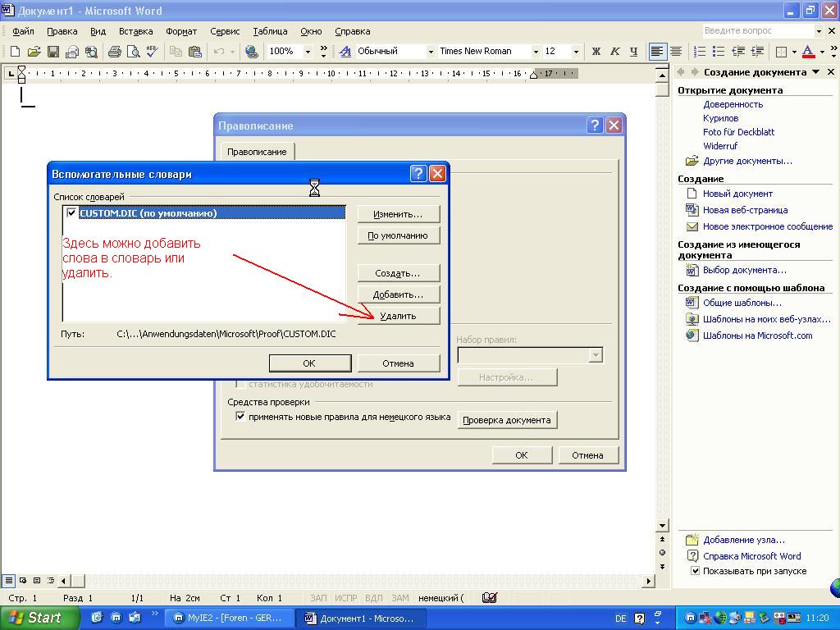840x630 pixels.
Task: Open the Обычный style dropdown
Action: (430, 52)
